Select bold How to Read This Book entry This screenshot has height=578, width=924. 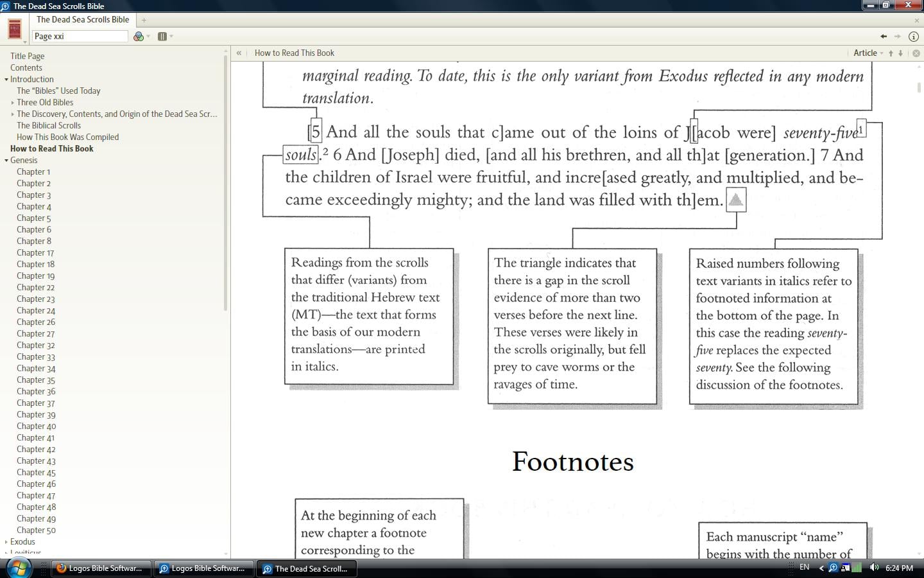click(x=52, y=149)
